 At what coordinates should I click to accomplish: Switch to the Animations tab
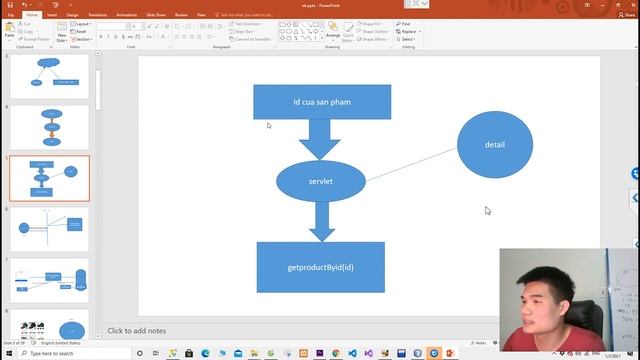coord(127,15)
